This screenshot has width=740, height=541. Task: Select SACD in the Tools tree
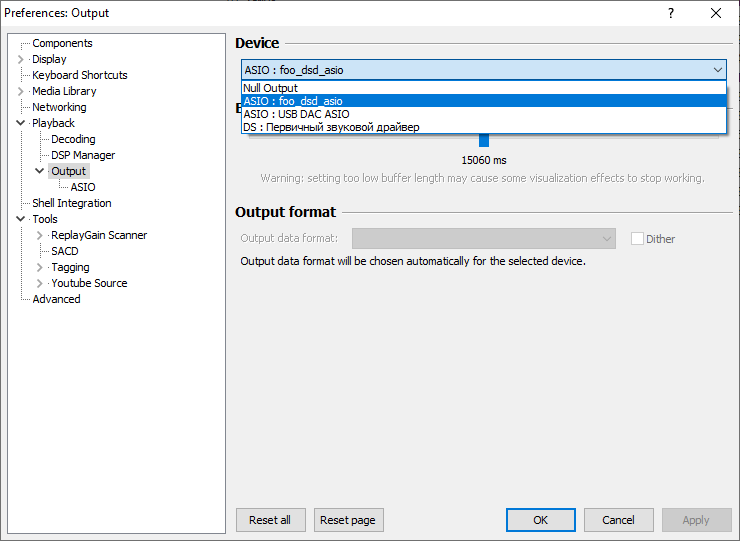point(65,251)
